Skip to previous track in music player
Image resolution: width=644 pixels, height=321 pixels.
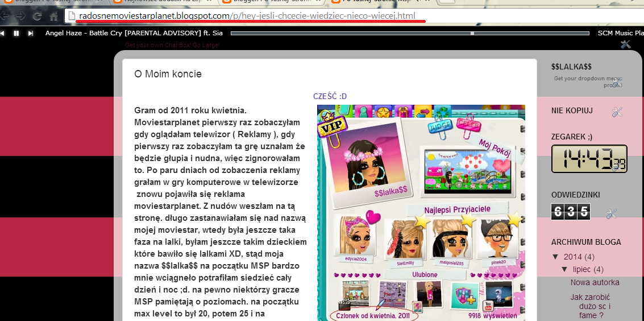pos(2,33)
